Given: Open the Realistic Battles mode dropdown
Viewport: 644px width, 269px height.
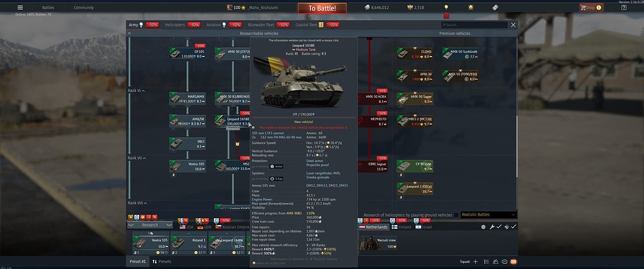Looking at the screenshot, I should (488, 214).
